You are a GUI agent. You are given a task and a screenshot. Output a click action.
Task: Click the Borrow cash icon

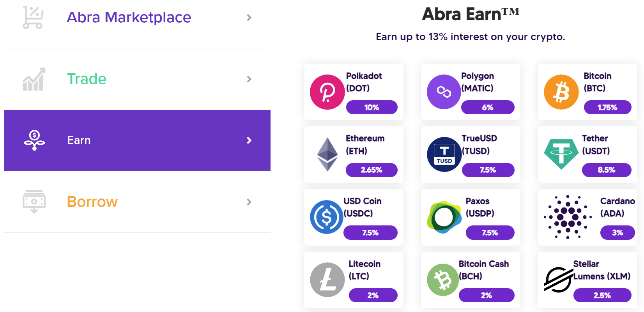pos(34,202)
